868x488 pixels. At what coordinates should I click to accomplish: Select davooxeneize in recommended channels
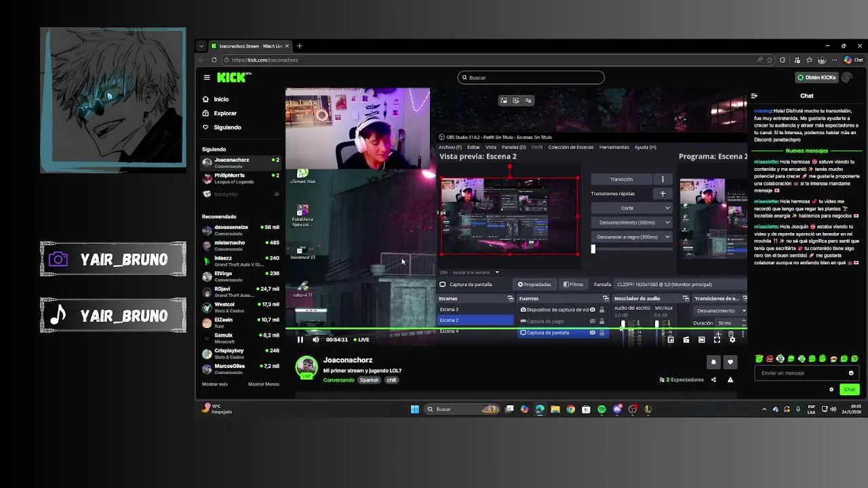point(241,229)
